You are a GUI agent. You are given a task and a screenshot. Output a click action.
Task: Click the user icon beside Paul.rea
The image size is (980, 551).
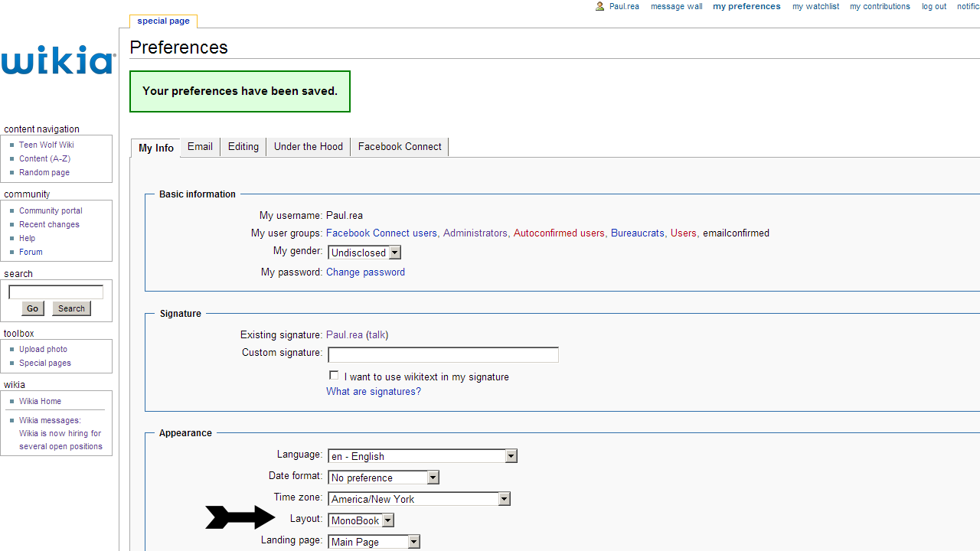[x=600, y=6]
